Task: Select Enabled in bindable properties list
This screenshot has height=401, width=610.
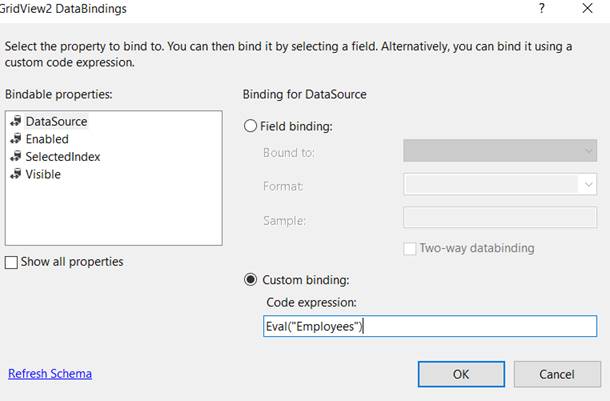Action: pos(47,139)
